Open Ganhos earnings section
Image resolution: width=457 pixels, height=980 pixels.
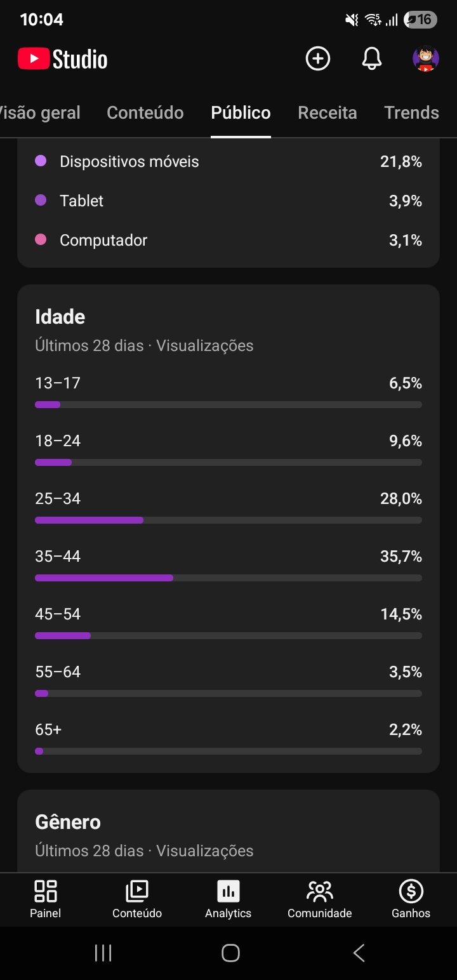click(411, 899)
